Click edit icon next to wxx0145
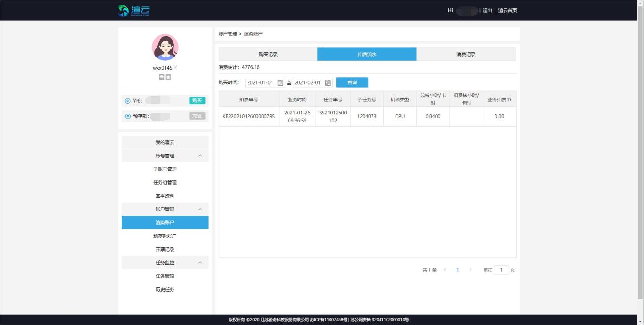The image size is (644, 325). coord(175,68)
